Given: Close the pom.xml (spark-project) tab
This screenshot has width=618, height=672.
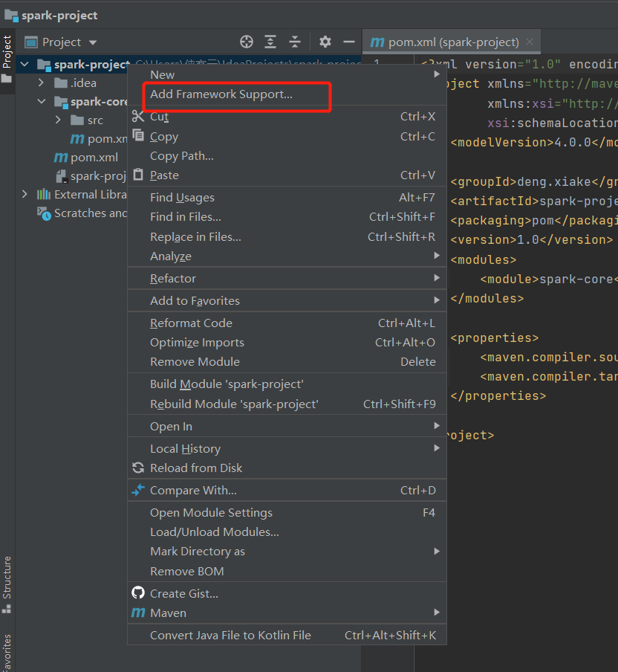Looking at the screenshot, I should tap(530, 42).
